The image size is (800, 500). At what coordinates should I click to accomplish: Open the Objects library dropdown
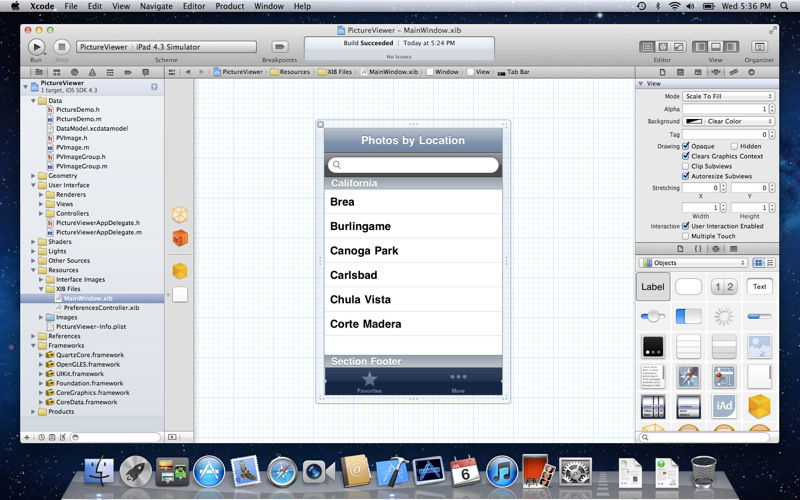(x=692, y=262)
